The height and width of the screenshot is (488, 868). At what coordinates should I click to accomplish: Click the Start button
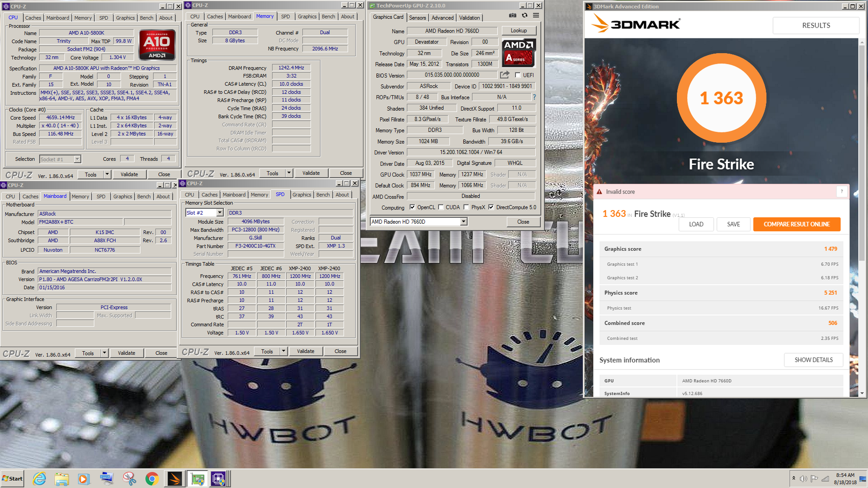click(12, 479)
